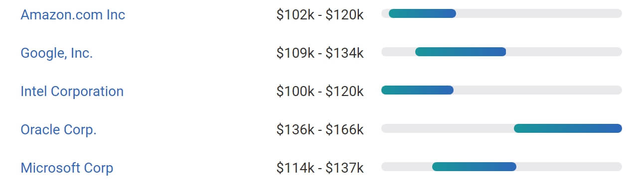This screenshot has width=644, height=195.
Task: Follow the Oracle Corp. link
Action: 58,130
